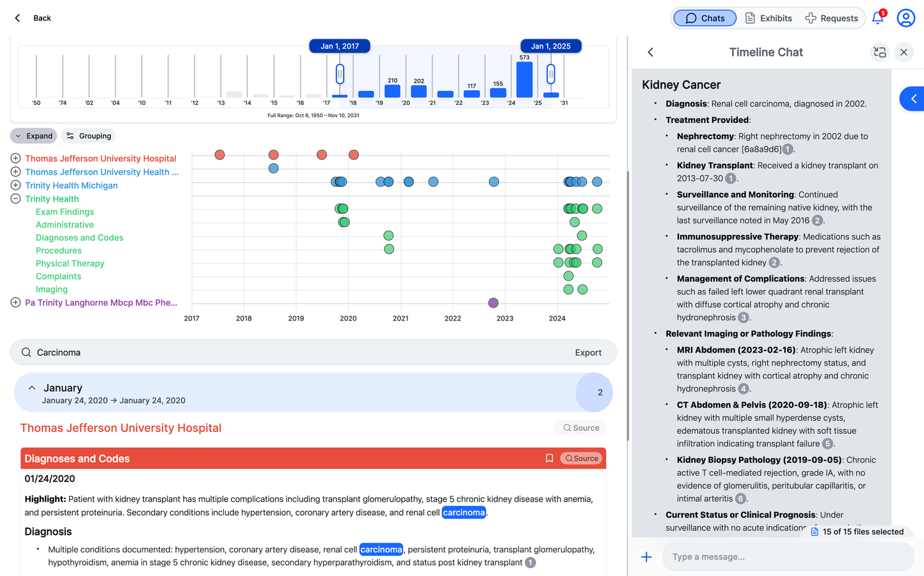
Task: Expand Thomas Jefferson University Hospital row
Action: [15, 158]
